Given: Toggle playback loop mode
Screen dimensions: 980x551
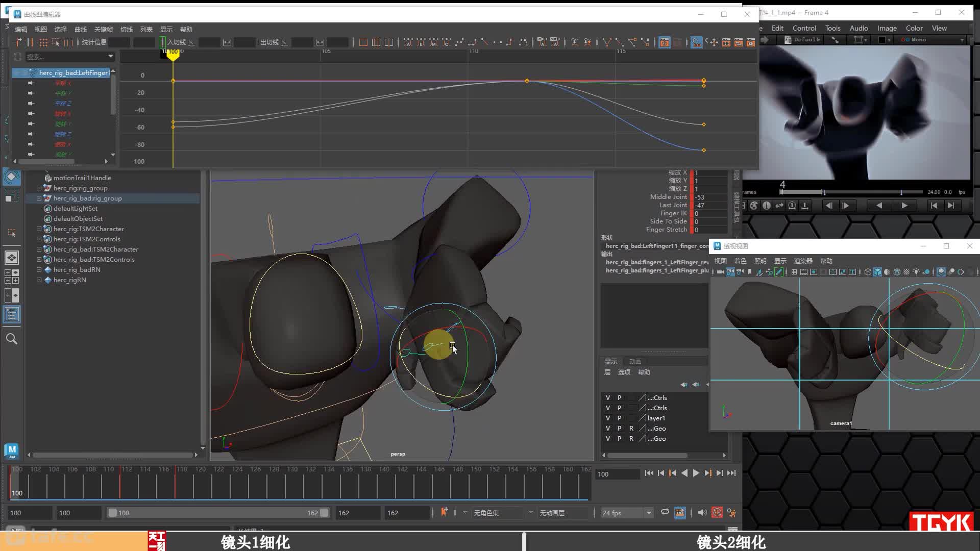Looking at the screenshot, I should pyautogui.click(x=665, y=512).
